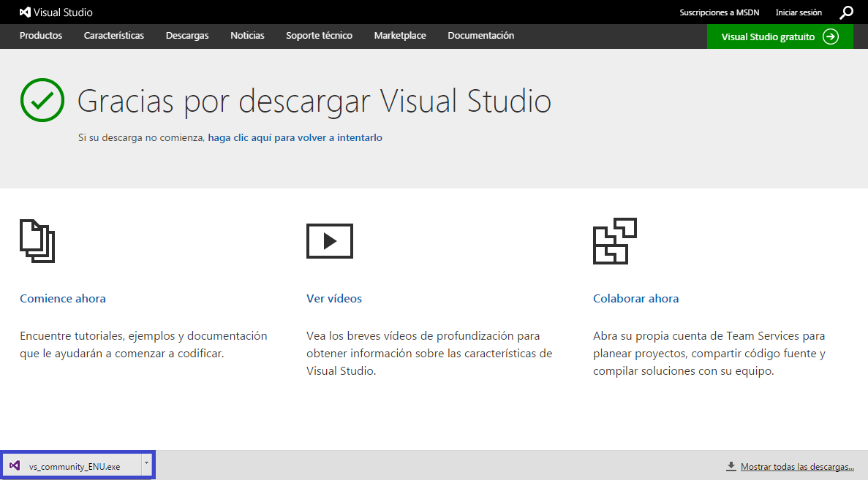Navigate to Marketplace
The height and width of the screenshot is (480, 868).
coord(400,35)
